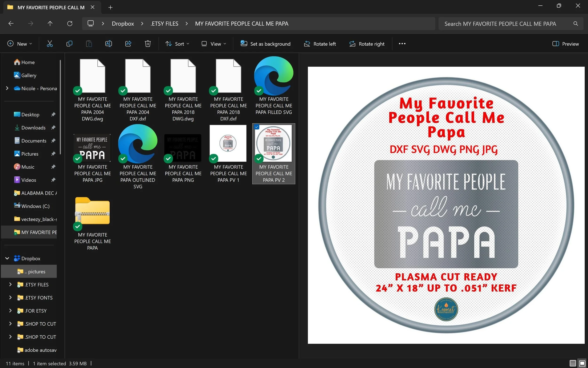Uncheck the PAPA PV 2 file checkbox

[x=257, y=127]
